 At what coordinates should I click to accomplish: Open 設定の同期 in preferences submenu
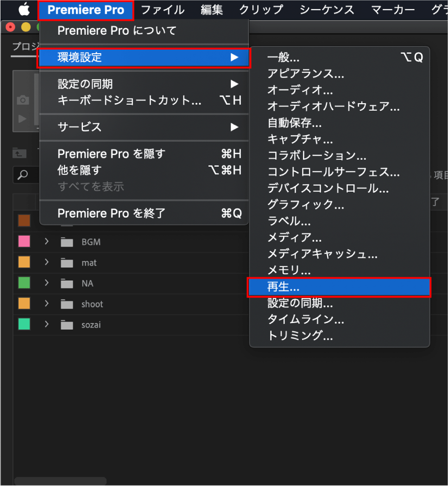340,303
